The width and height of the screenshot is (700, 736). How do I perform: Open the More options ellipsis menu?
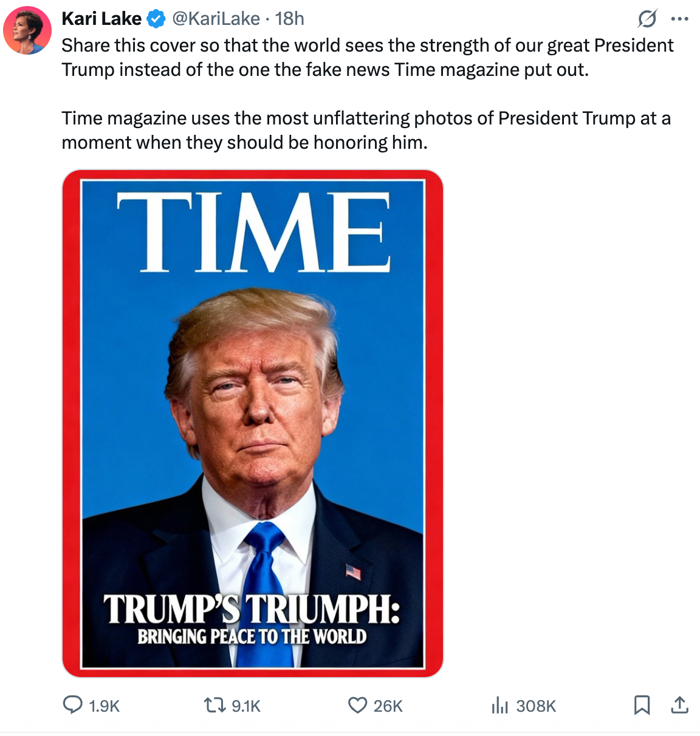[679, 19]
